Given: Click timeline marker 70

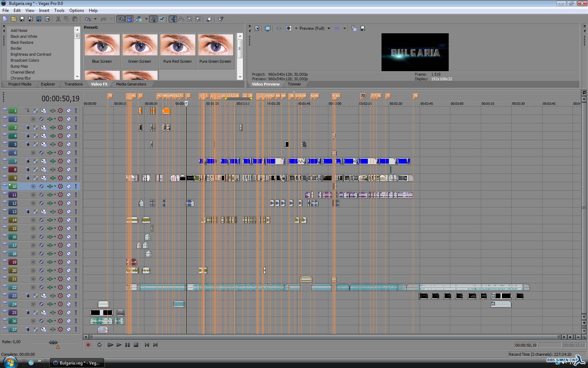Looking at the screenshot, I should 415,96.
